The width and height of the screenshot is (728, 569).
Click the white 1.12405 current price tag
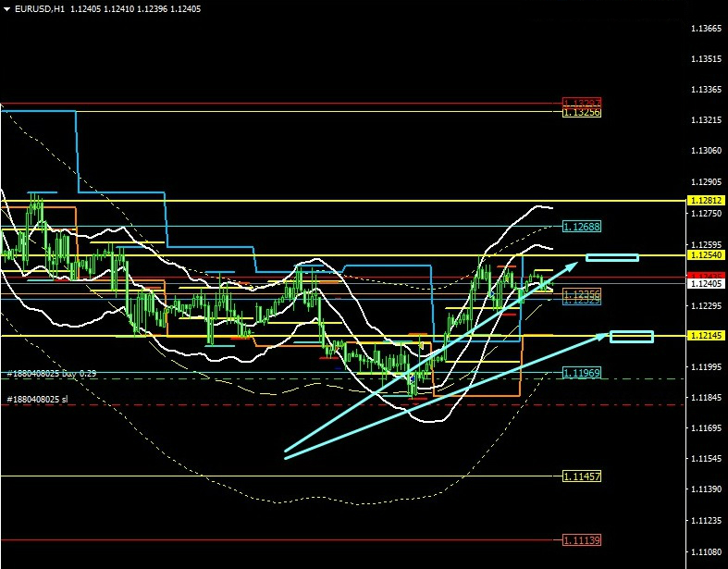(x=705, y=284)
